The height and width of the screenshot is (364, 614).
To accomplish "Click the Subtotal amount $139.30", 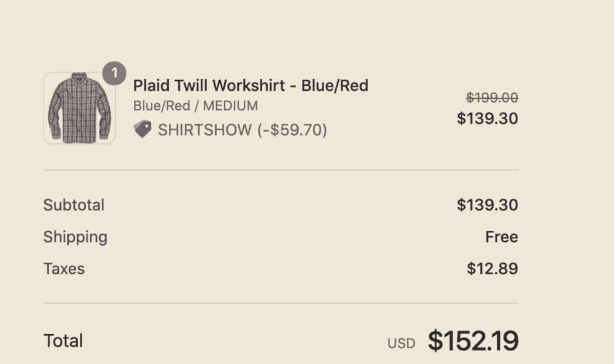I will 488,205.
